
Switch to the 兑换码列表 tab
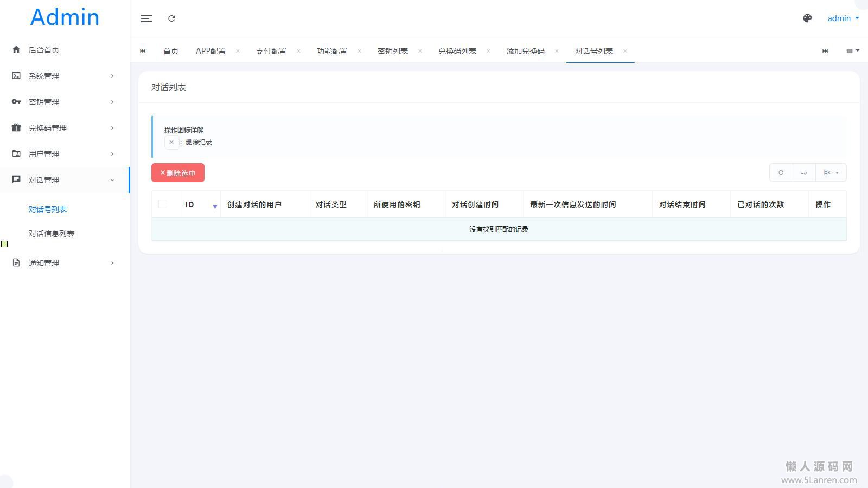(x=457, y=51)
